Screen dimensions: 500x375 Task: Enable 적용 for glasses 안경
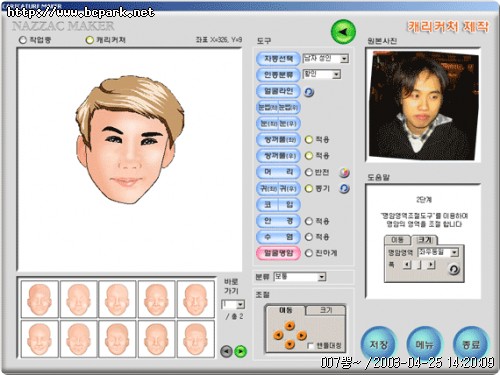click(309, 221)
